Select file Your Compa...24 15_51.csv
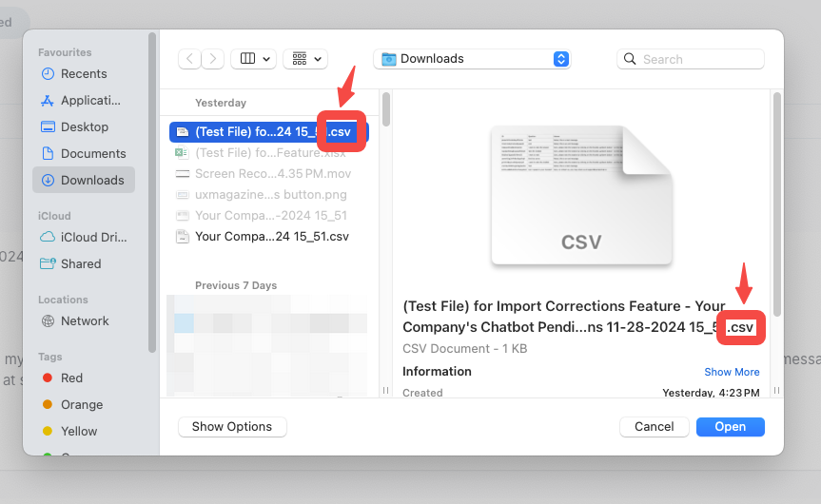This screenshot has width=821, height=504. tap(271, 237)
